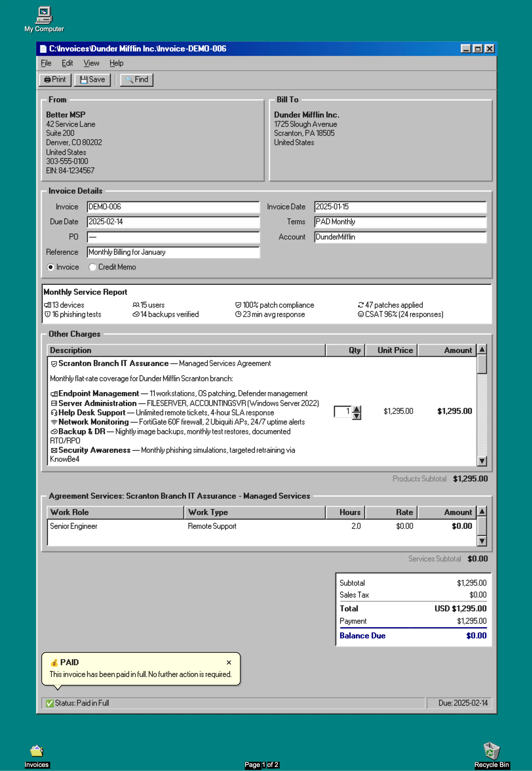The height and width of the screenshot is (771, 532).
Task: Click the Print toolbar button
Action: click(x=55, y=80)
